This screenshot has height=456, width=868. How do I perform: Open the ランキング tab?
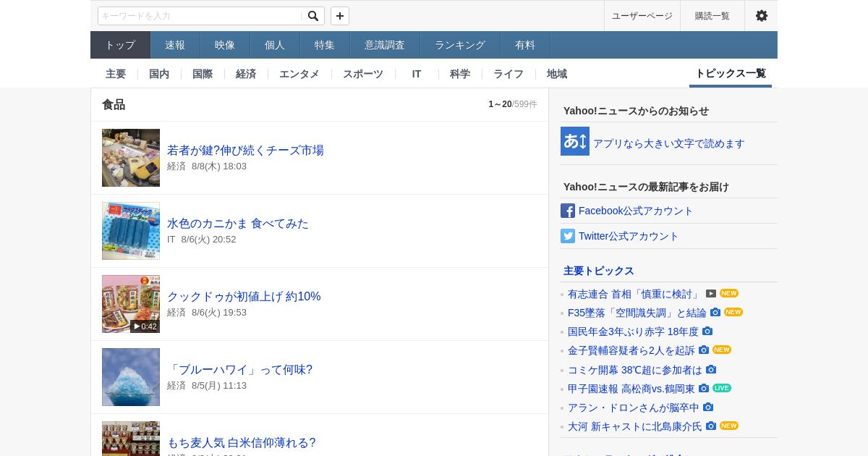pyautogui.click(x=460, y=45)
